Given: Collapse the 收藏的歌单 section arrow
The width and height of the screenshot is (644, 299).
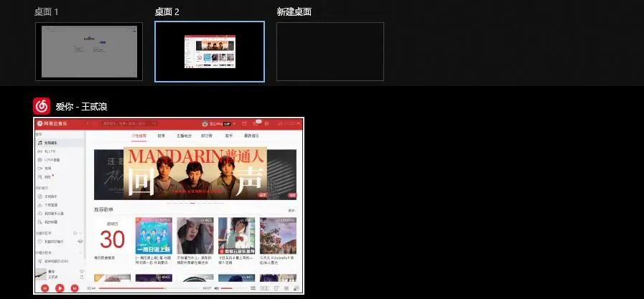Looking at the screenshot, I should [x=81, y=252].
